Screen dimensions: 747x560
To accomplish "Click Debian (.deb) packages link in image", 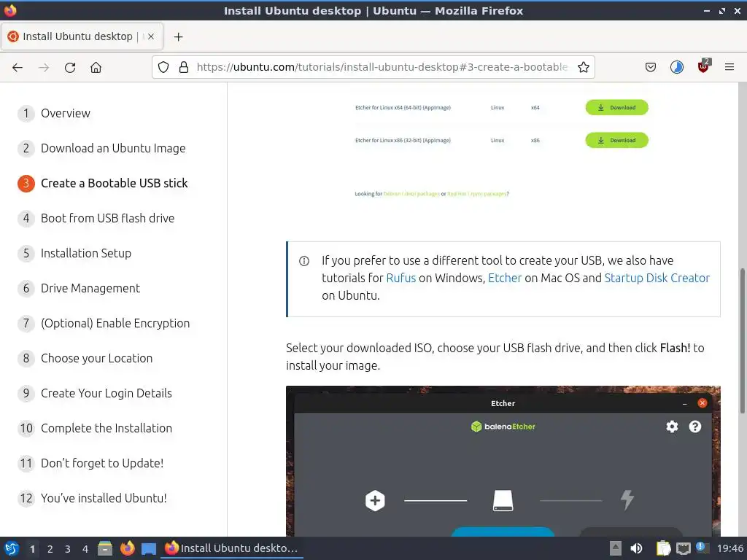I will pyautogui.click(x=411, y=194).
